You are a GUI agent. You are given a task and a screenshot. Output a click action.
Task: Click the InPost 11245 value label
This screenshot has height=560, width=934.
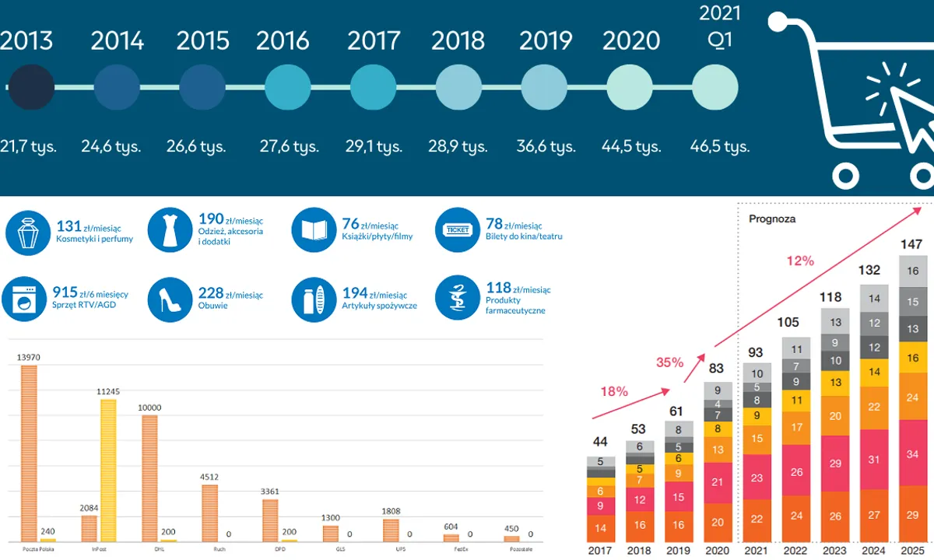point(109,393)
